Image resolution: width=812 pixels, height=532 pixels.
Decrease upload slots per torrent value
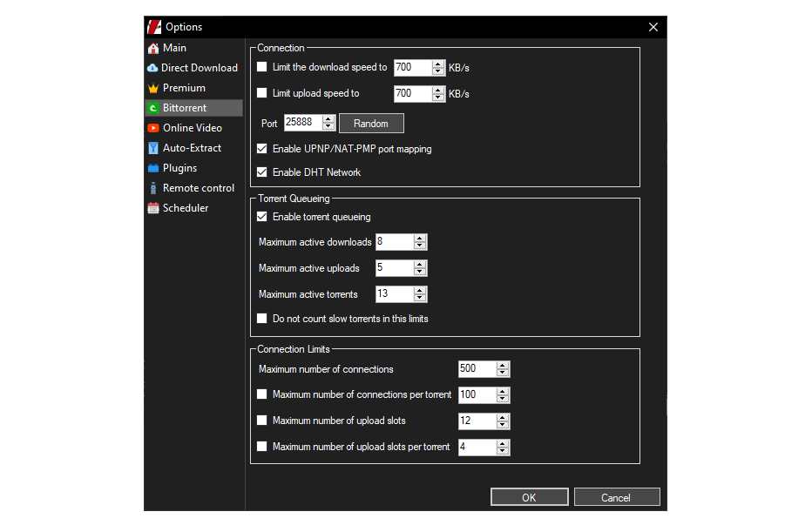tap(503, 451)
